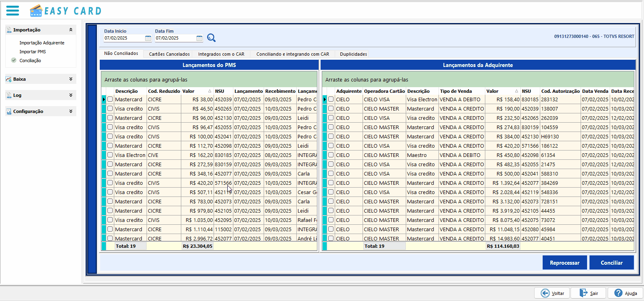
Task: Click the Easy Card logo
Action: click(65, 11)
